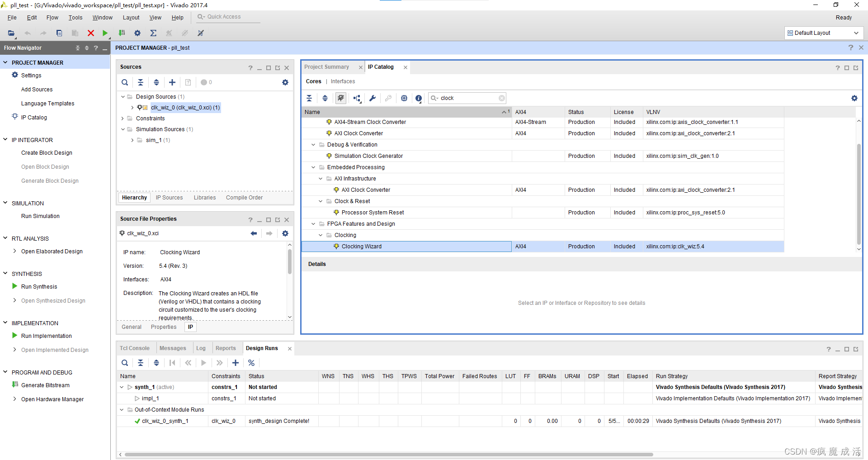Click the crossed-out pin icon in main toolbar
The height and width of the screenshot is (460, 868).
point(201,33)
